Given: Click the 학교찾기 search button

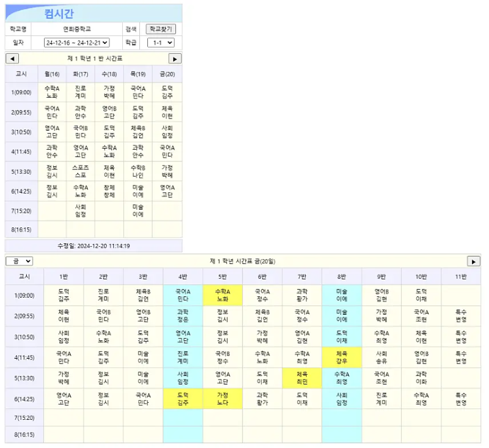Looking at the screenshot, I should 160,28.
